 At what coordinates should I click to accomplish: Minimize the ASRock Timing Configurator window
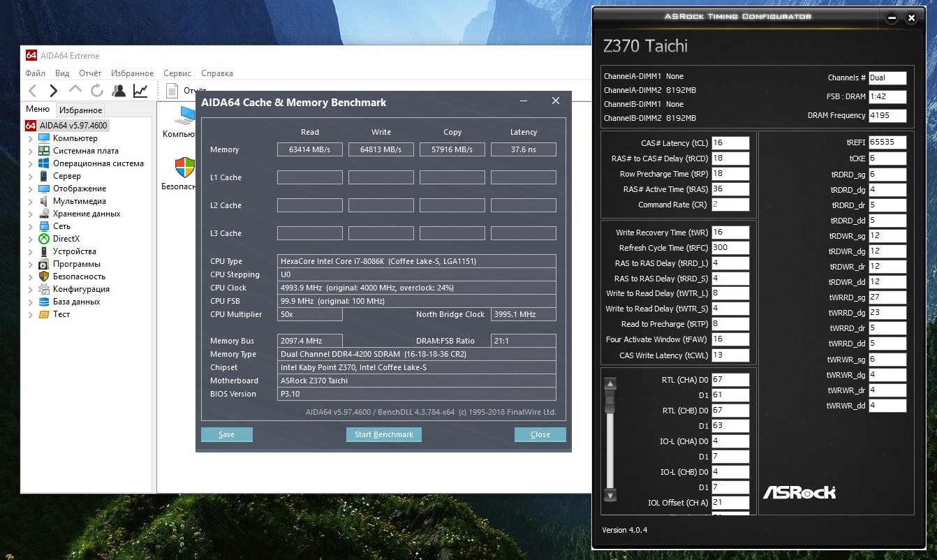point(892,18)
